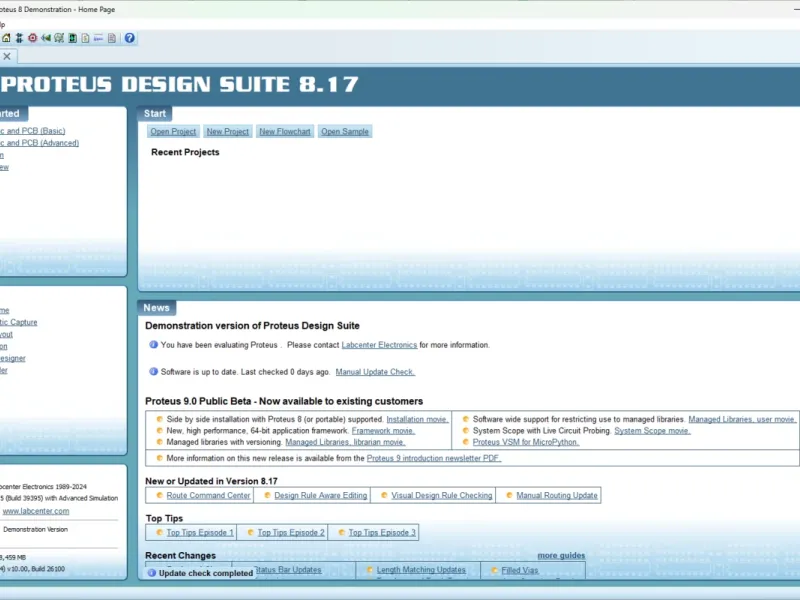Open PCB Layout via red toolbar icon

click(x=33, y=38)
